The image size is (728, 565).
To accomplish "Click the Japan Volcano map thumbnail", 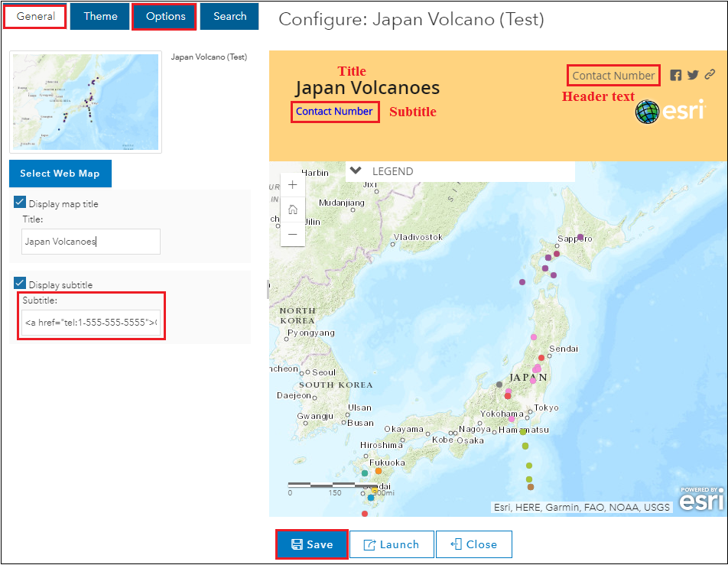I will click(x=86, y=102).
